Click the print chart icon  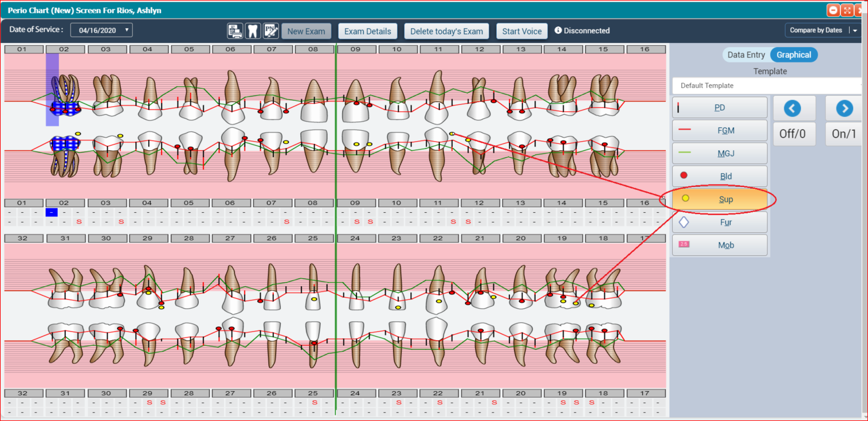point(235,31)
